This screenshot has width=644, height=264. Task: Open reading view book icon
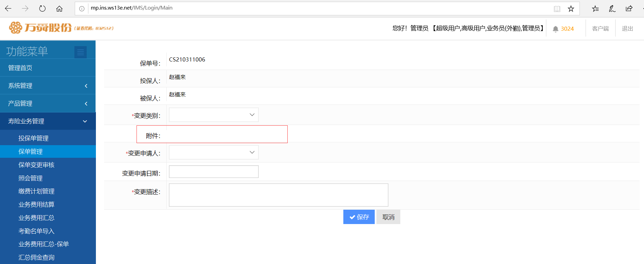coord(557,9)
